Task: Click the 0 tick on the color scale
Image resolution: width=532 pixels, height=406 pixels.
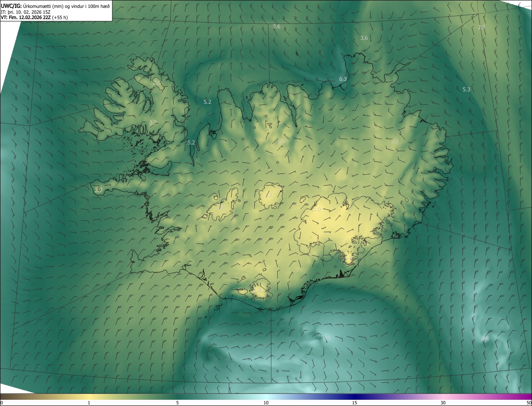Action: tap(1, 403)
